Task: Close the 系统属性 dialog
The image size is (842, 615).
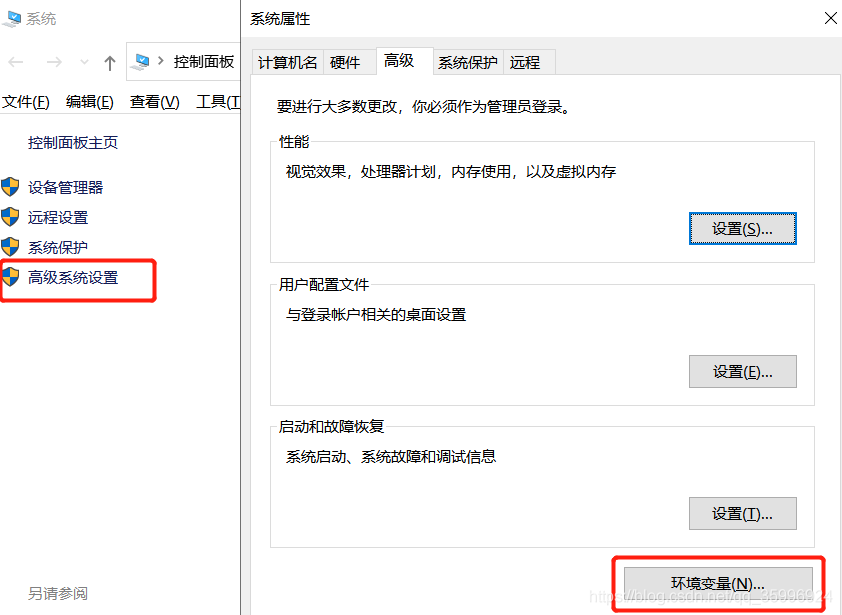Action: (830, 18)
